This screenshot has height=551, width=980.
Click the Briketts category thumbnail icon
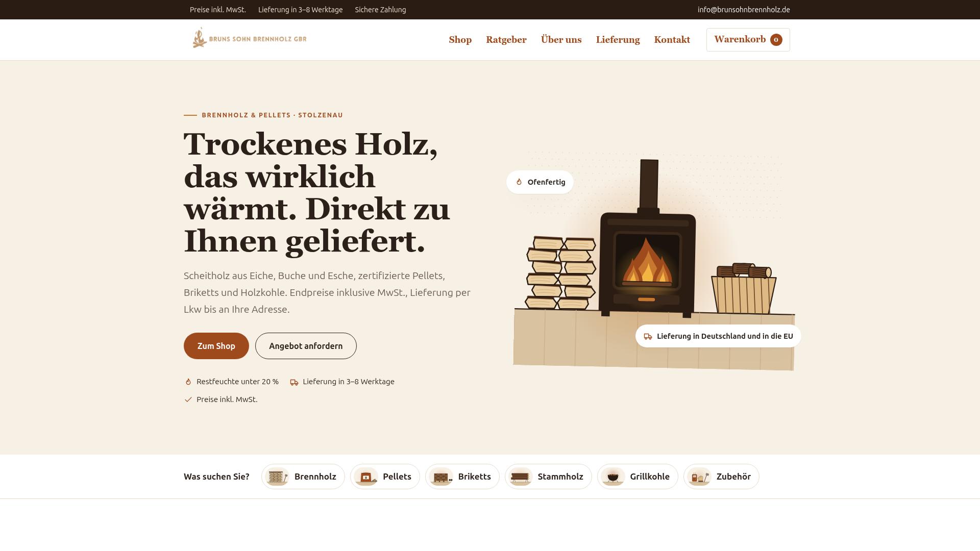tap(441, 477)
